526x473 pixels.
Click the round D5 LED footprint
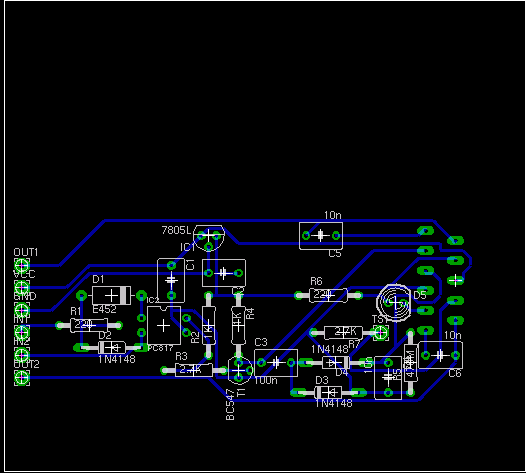394,303
